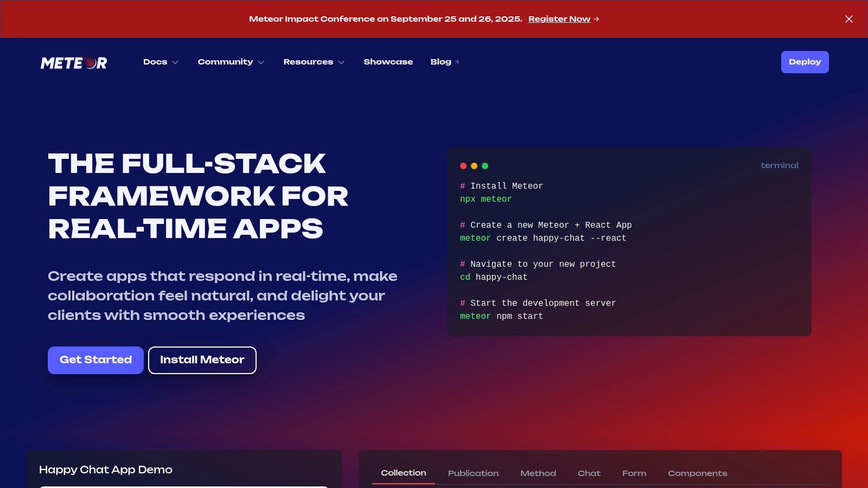868x488 pixels.
Task: Go to the Showcase page
Action: [388, 62]
